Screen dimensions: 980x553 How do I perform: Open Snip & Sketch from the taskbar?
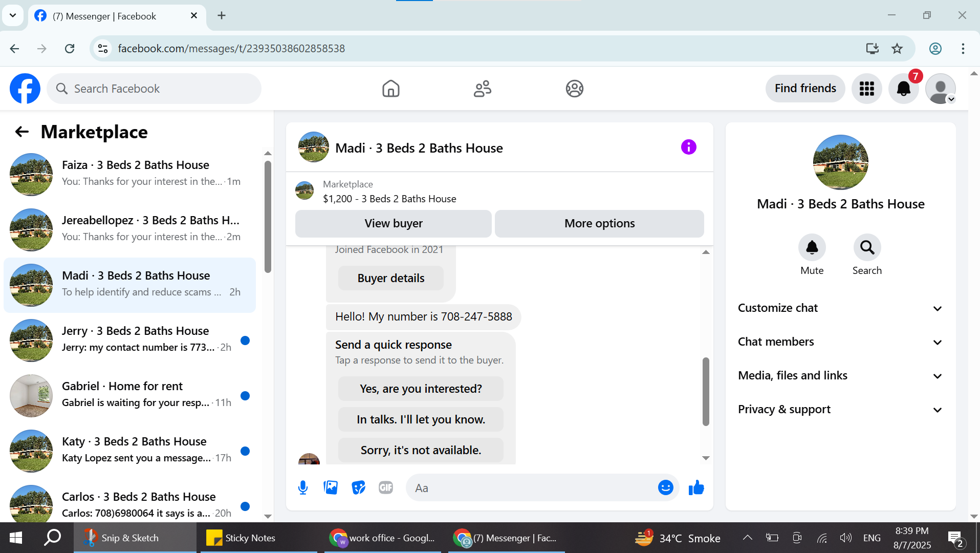point(134,538)
